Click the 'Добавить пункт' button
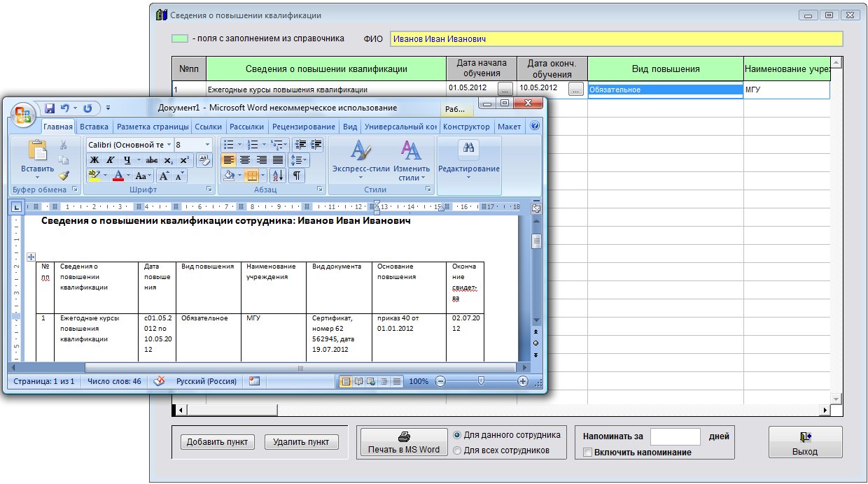This screenshot has width=868, height=484. tap(218, 442)
